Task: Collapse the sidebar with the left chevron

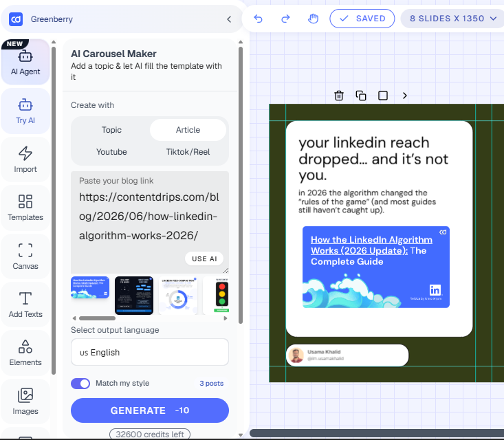Action: click(229, 19)
